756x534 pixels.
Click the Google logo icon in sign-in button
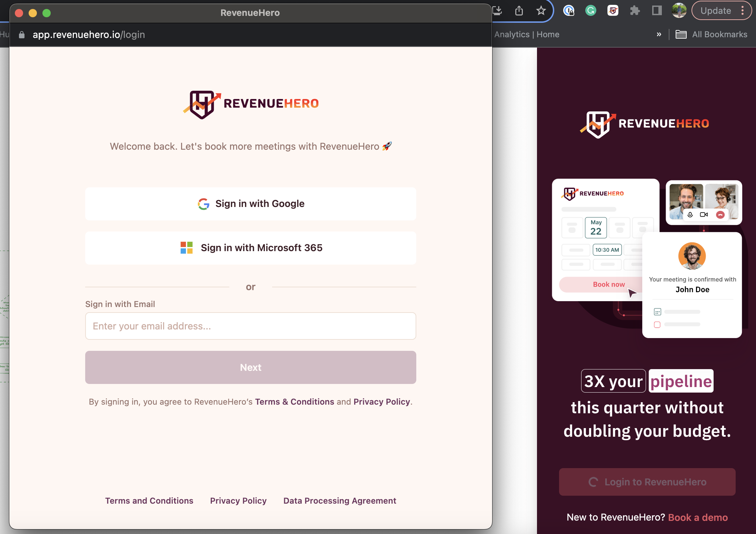point(203,204)
